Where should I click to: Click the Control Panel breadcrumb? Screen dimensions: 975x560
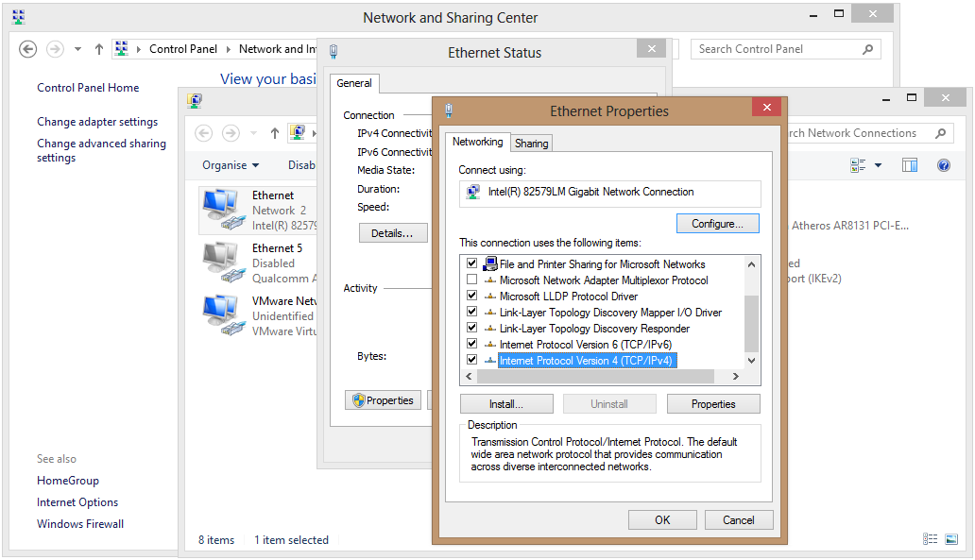pyautogui.click(x=183, y=49)
